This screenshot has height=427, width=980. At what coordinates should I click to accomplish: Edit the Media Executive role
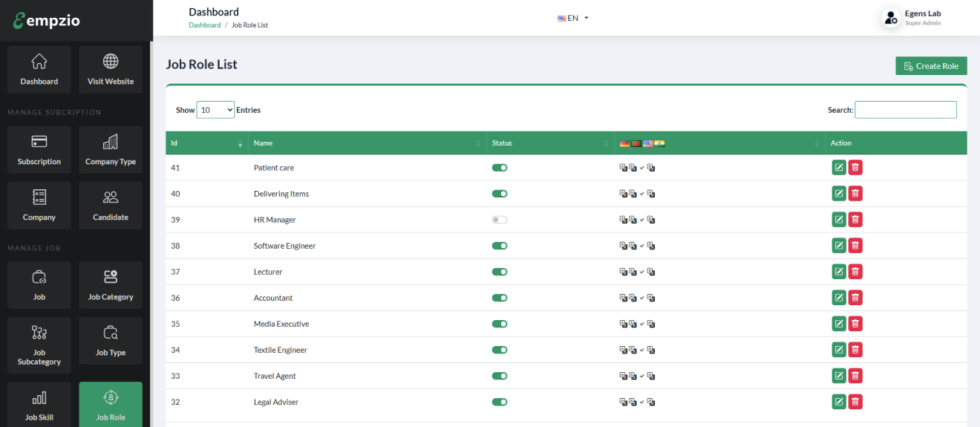click(839, 324)
